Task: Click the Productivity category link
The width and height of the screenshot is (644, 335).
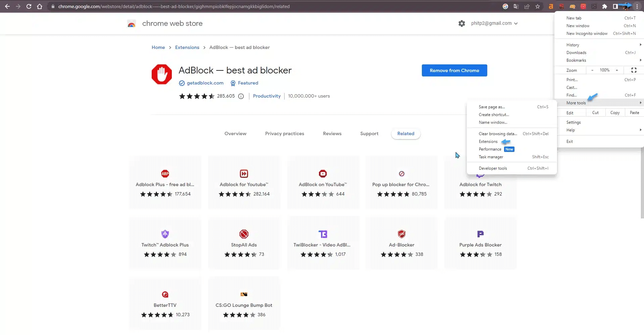Action: click(266, 96)
